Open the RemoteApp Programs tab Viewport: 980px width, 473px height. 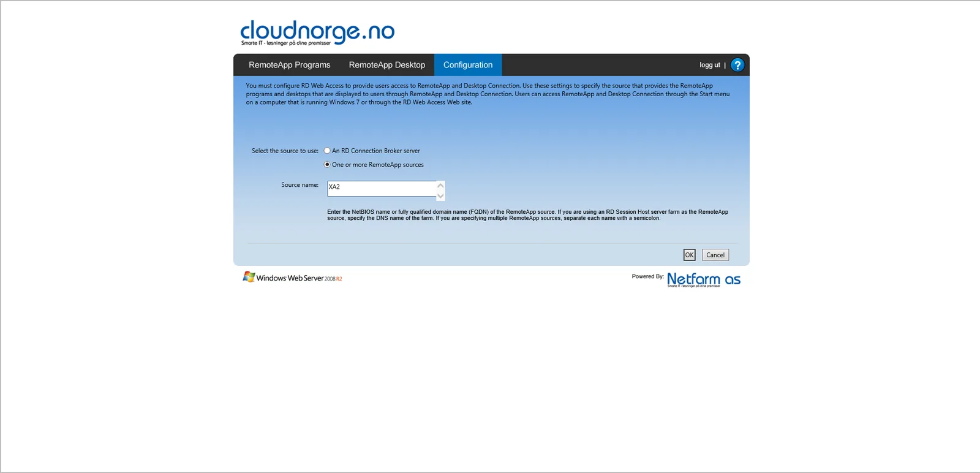tap(290, 65)
